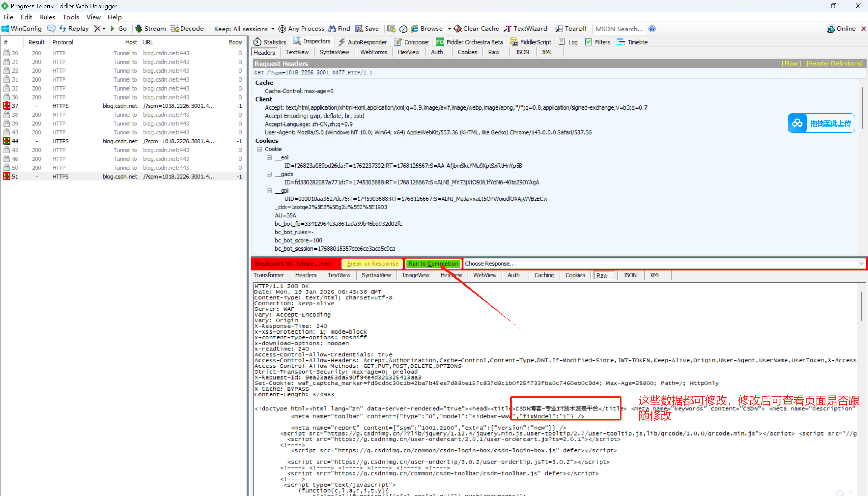Click the Clear Cache icon

pos(458,29)
